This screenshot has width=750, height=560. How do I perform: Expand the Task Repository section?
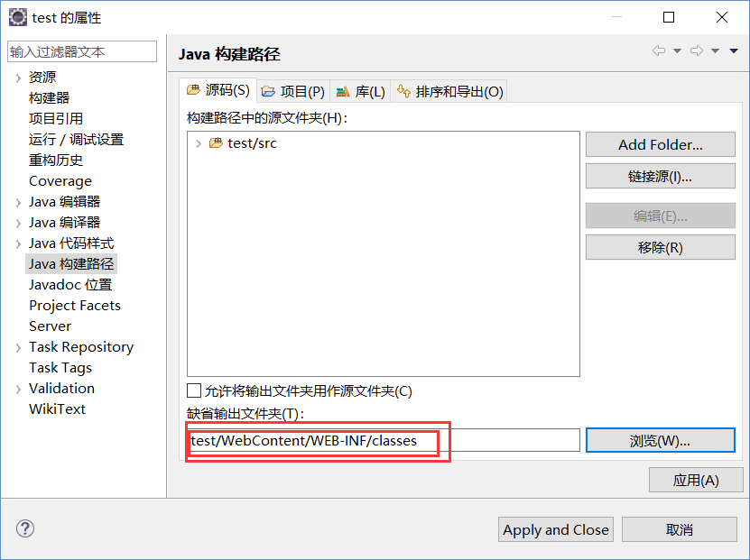click(18, 346)
